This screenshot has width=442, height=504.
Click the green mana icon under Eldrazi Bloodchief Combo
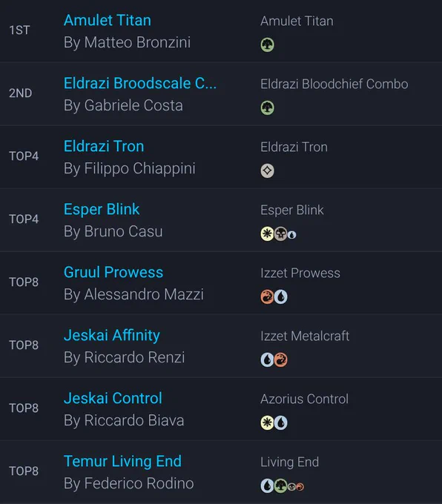tap(267, 107)
